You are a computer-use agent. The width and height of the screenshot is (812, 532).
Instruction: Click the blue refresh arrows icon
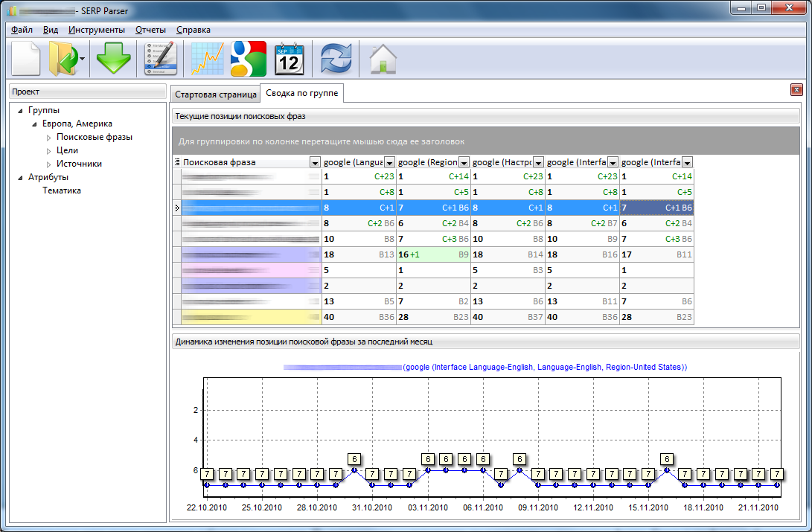[336, 58]
